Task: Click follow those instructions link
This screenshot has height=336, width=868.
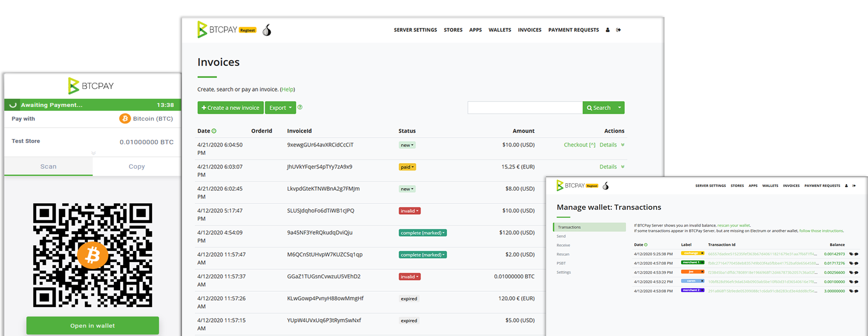Action: click(x=821, y=231)
